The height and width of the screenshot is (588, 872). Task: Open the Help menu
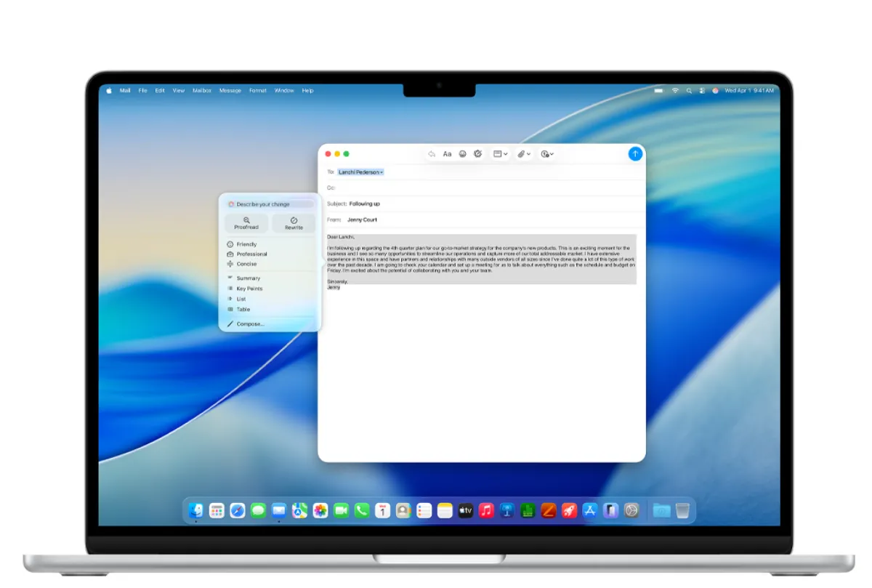point(307,91)
